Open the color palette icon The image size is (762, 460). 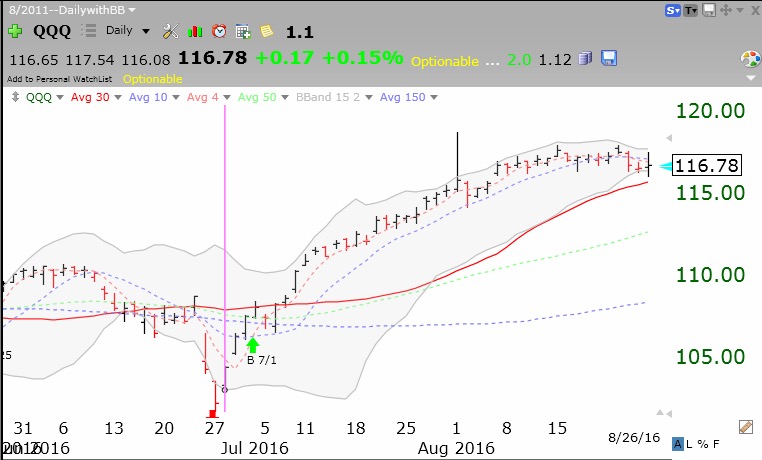pos(750,59)
